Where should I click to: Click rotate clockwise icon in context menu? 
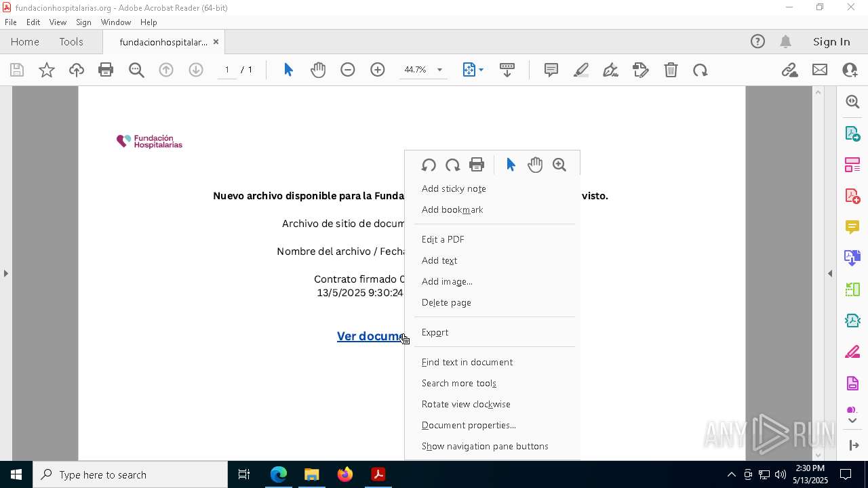(x=452, y=165)
